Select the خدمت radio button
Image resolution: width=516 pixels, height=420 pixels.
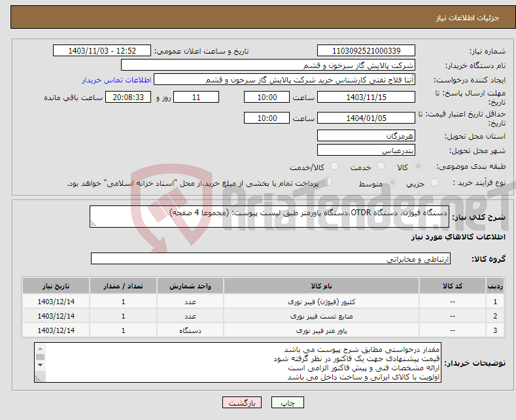(x=381, y=166)
